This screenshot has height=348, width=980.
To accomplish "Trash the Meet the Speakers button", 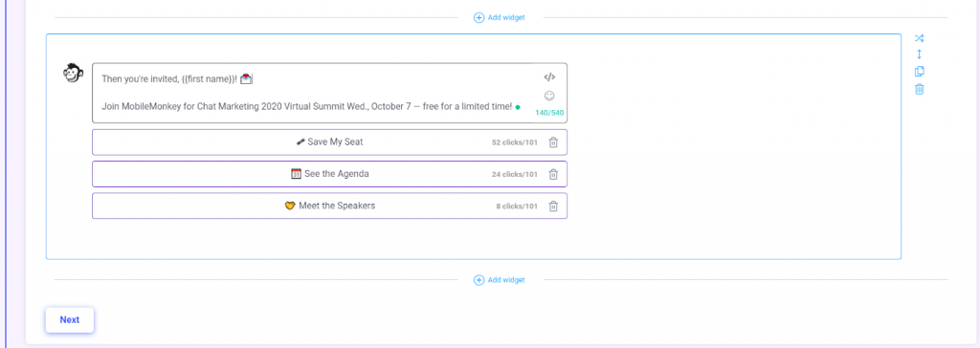I will pos(553,206).
